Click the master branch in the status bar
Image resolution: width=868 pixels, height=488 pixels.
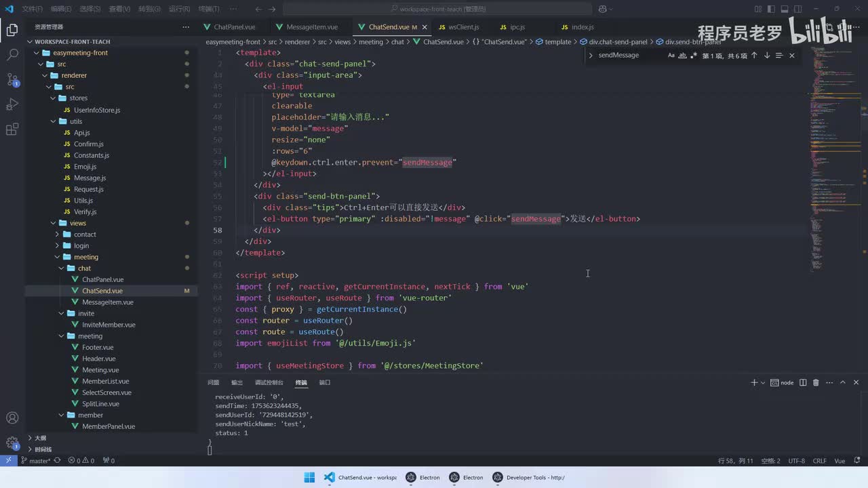click(x=36, y=461)
